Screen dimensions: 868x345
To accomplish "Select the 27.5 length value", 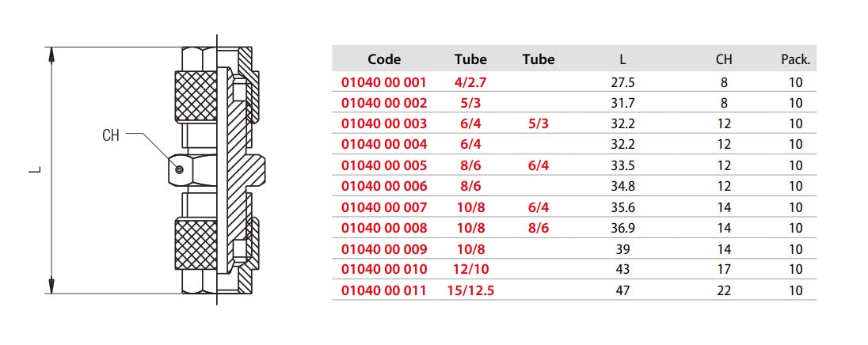I will point(622,83).
